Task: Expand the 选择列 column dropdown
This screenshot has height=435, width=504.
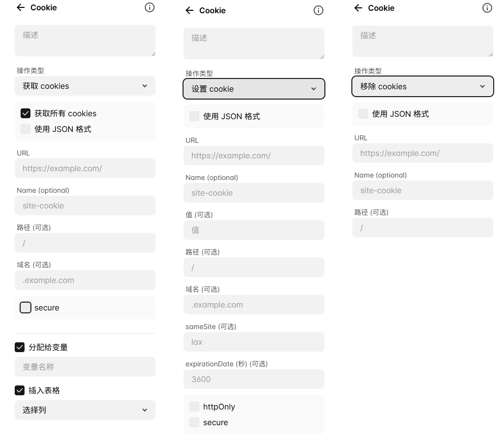Action: click(85, 410)
